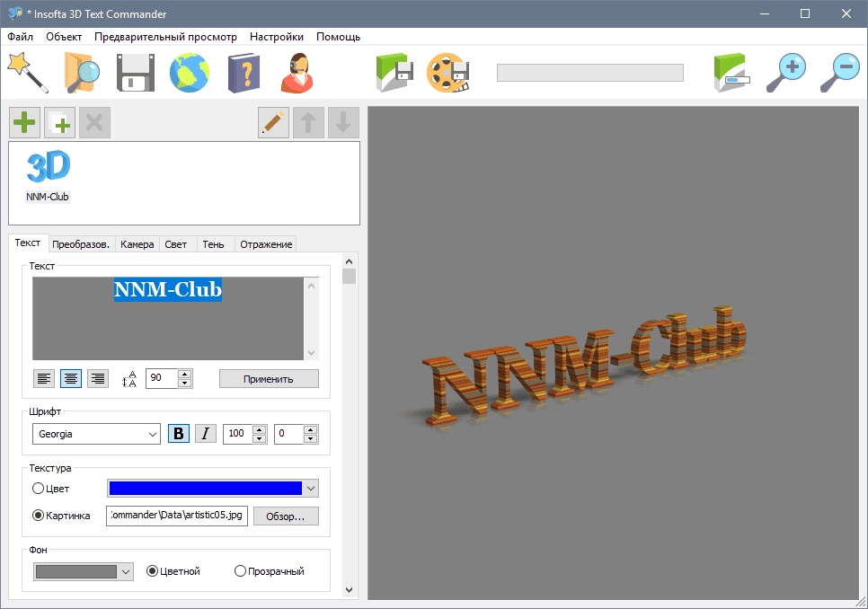Open the Настройки menu

pyautogui.click(x=276, y=37)
